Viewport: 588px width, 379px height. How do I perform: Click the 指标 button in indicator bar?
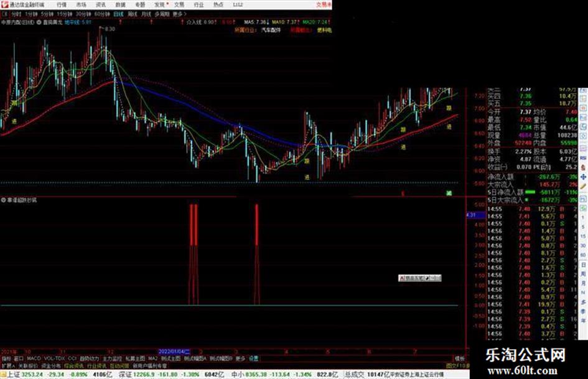click(6, 358)
